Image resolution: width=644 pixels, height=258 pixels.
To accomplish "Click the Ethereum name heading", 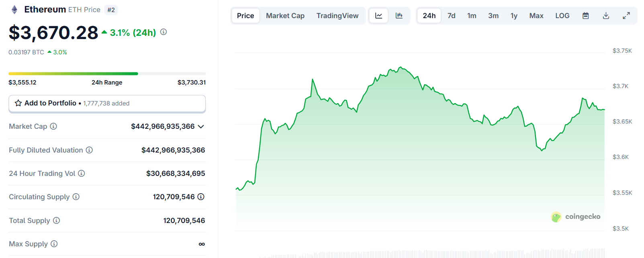I will pyautogui.click(x=45, y=9).
